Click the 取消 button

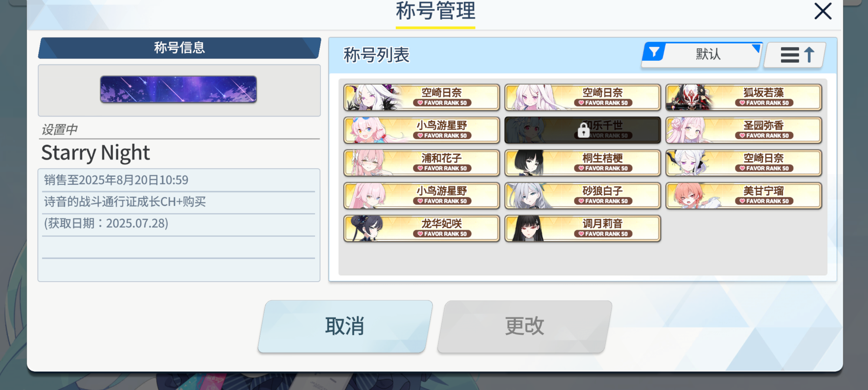(345, 326)
